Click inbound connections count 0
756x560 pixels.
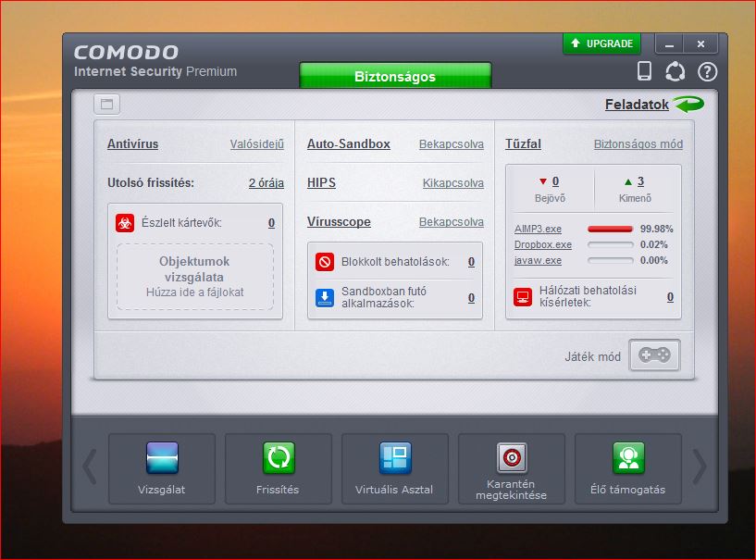click(x=555, y=181)
